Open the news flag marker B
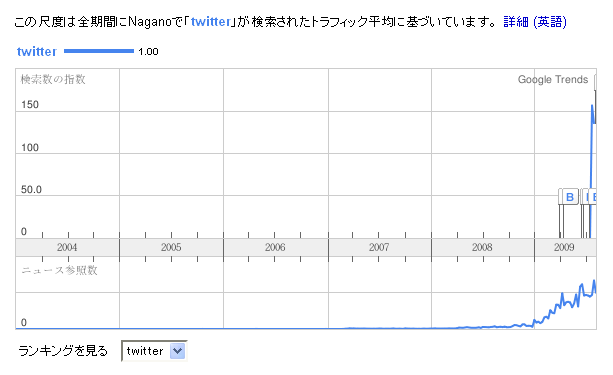 568,197
